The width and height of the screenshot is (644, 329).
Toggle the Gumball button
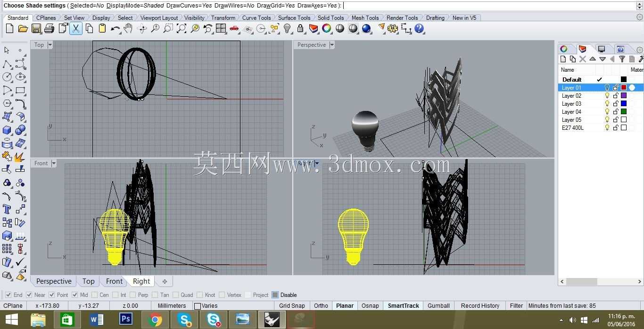click(438, 306)
